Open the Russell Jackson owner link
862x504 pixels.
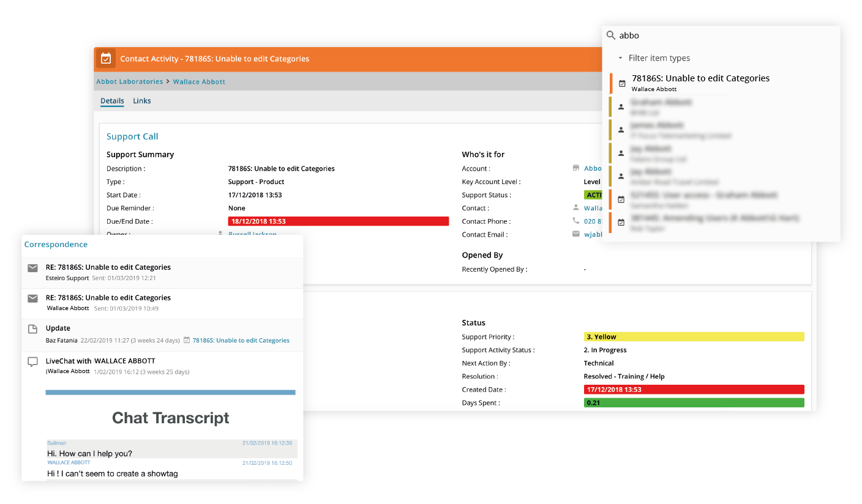[x=252, y=234]
